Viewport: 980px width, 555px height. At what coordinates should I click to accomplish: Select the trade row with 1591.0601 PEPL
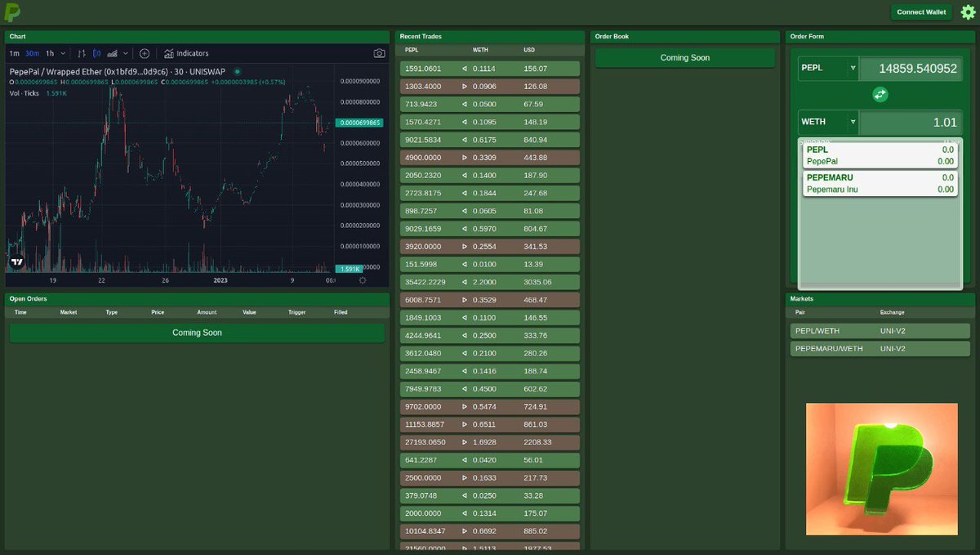coord(490,69)
